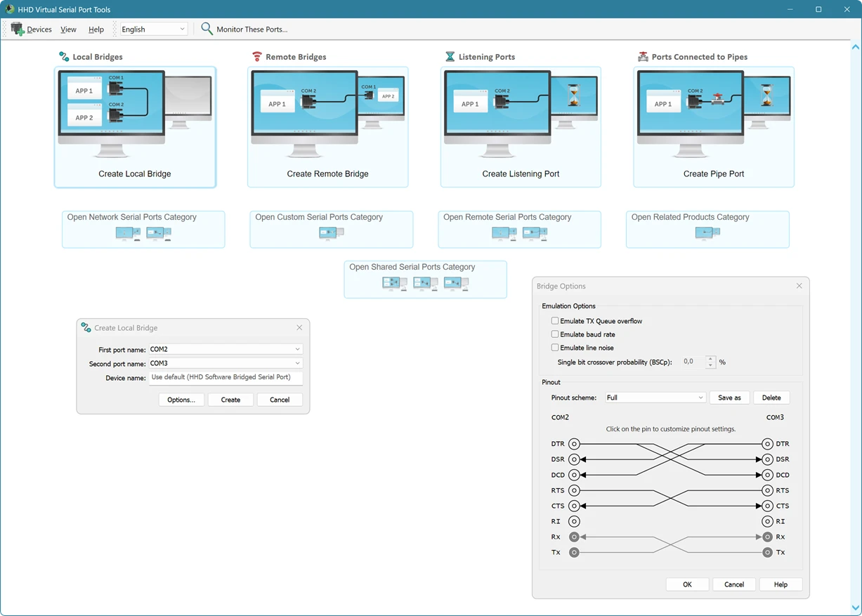This screenshot has width=862, height=616.
Task: Open the Help menu
Action: click(x=96, y=30)
